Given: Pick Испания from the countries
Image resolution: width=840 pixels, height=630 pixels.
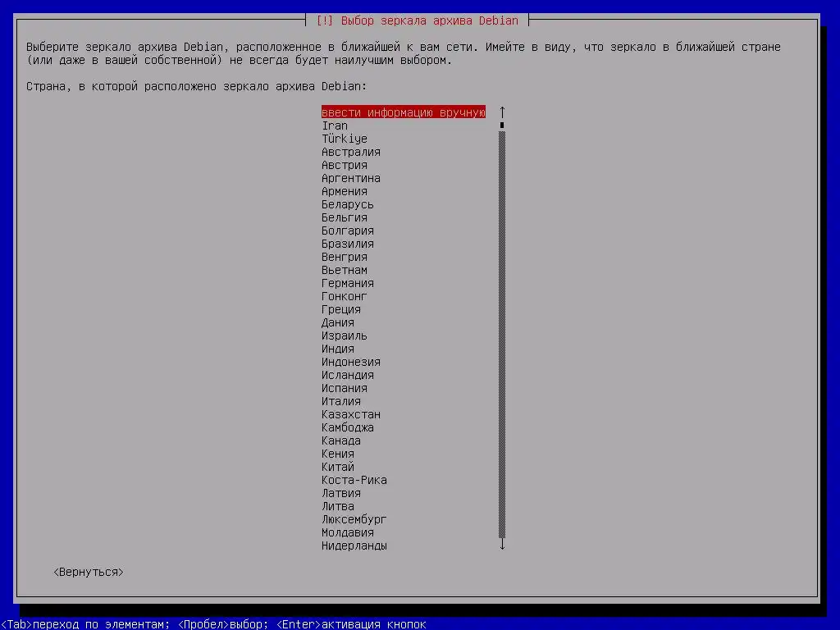Looking at the screenshot, I should tap(345, 388).
